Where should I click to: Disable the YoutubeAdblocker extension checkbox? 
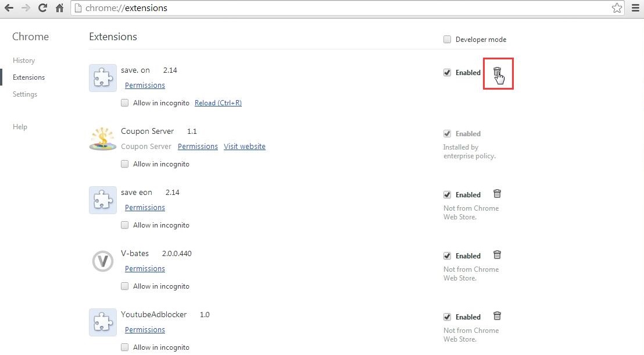tap(448, 317)
